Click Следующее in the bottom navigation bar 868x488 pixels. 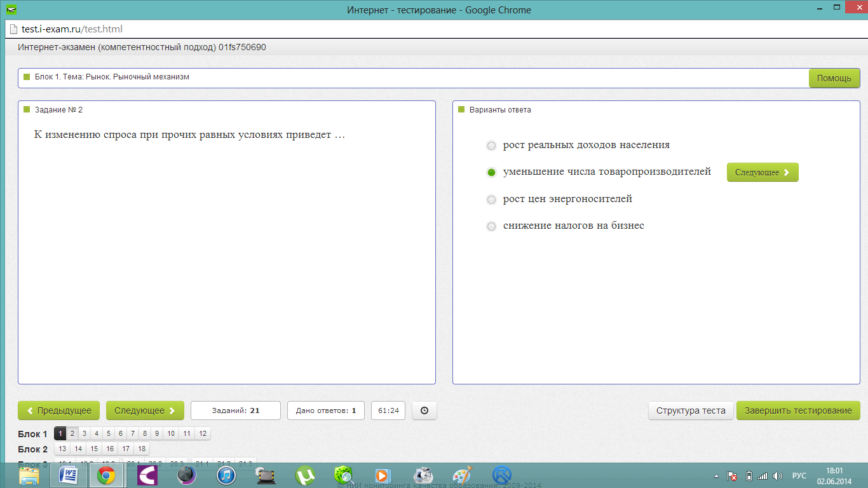145,410
